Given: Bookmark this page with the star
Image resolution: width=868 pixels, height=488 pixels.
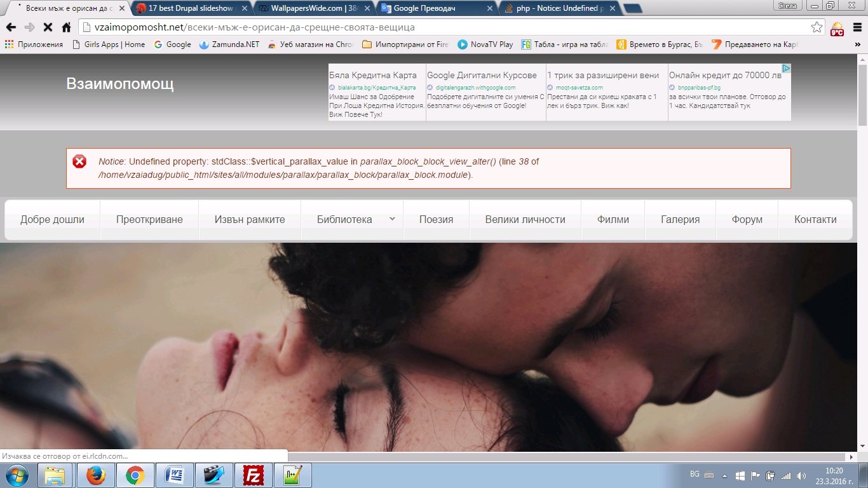Looking at the screenshot, I should tap(817, 27).
